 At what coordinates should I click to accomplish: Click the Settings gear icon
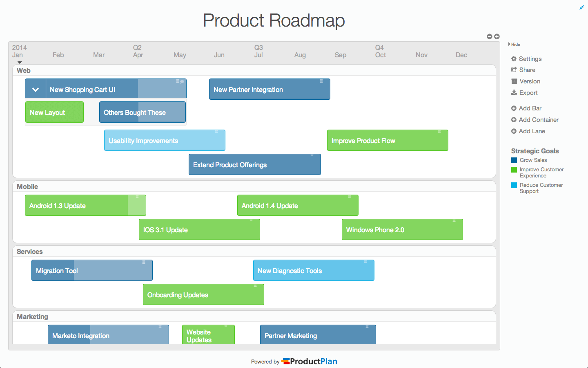pyautogui.click(x=514, y=59)
